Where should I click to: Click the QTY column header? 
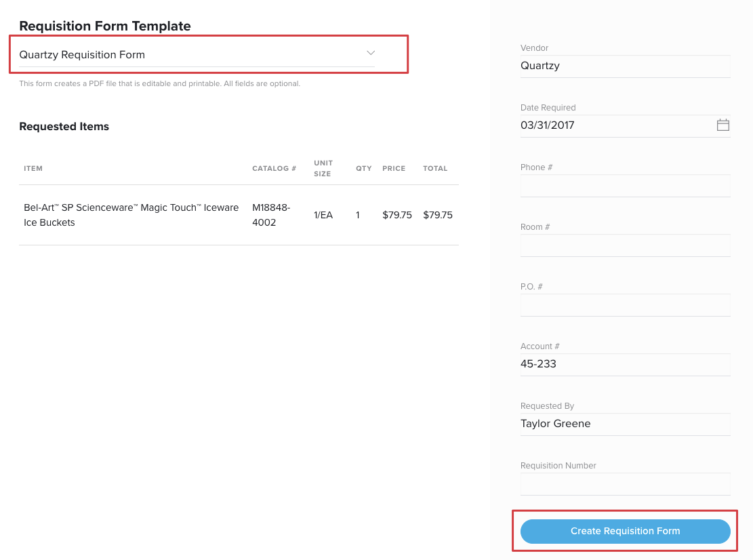pos(364,168)
